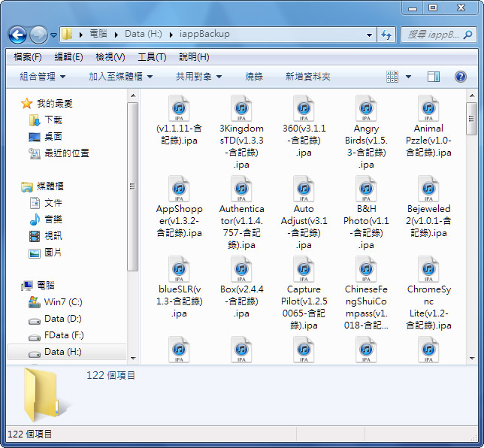Click the navigation pane scroll down arrow

tap(133, 358)
